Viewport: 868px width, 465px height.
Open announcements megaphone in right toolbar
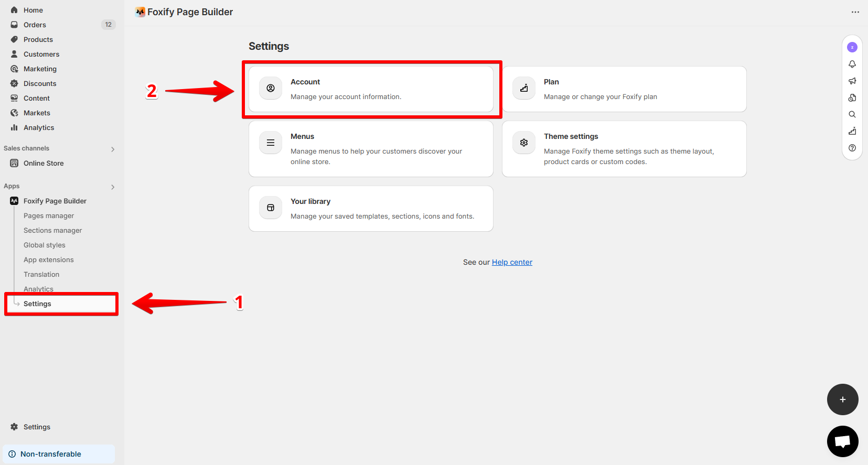click(x=852, y=81)
